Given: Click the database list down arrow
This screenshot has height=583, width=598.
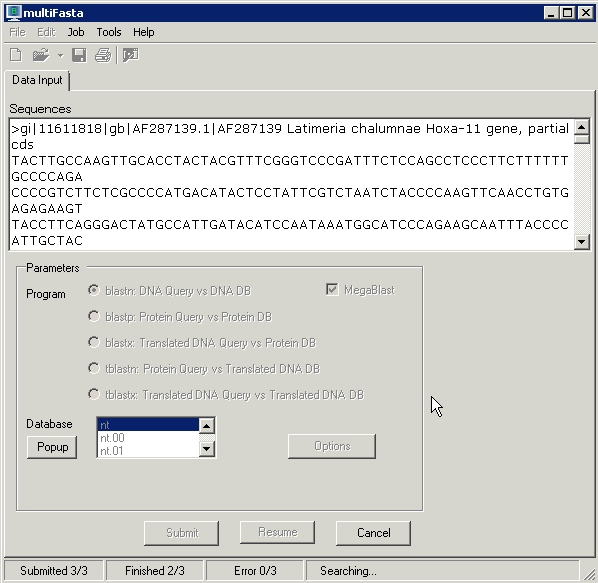Looking at the screenshot, I should pyautogui.click(x=207, y=449).
